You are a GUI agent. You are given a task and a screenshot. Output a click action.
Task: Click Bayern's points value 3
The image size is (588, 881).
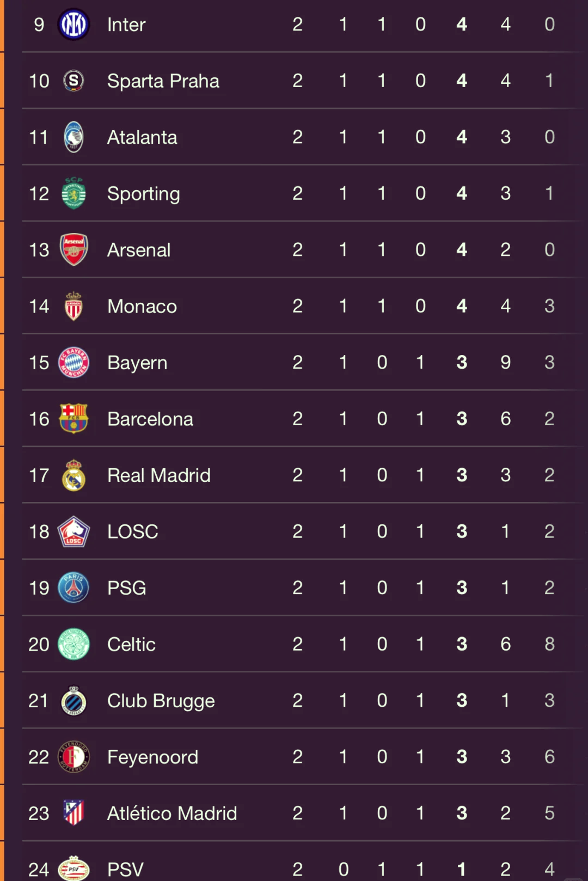462,363
